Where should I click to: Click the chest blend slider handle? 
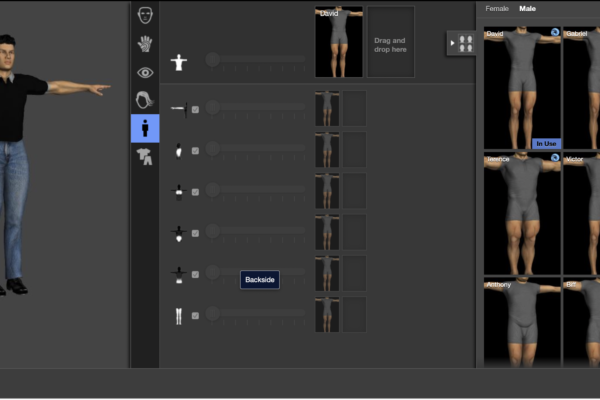[x=213, y=189]
